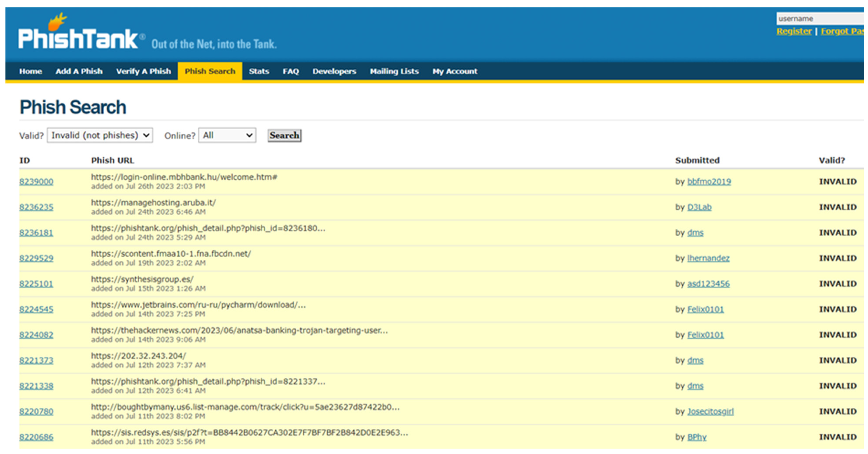The image size is (868, 454).
Task: Open My Account in the navigation bar
Action: [455, 71]
